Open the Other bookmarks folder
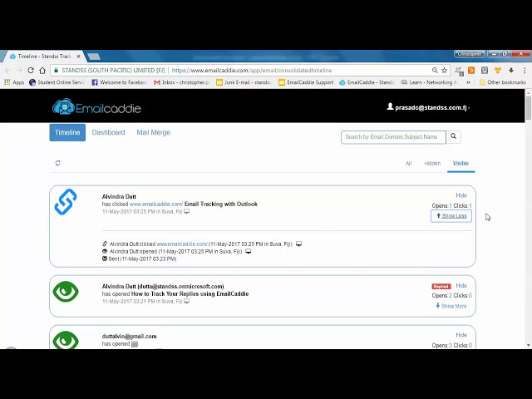The image size is (532, 399). pos(502,82)
